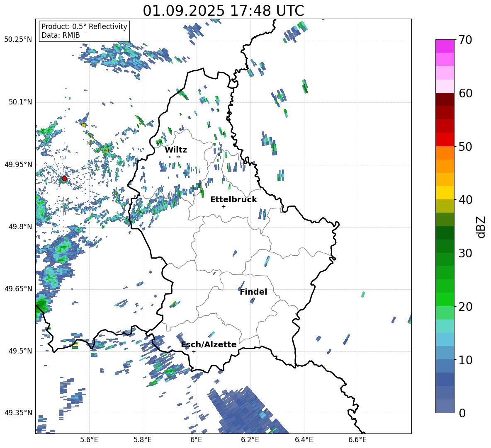Viewport: 491px width, 448px height.
Task: Click the '5.6°E' longitude label
Action: pos(89,440)
